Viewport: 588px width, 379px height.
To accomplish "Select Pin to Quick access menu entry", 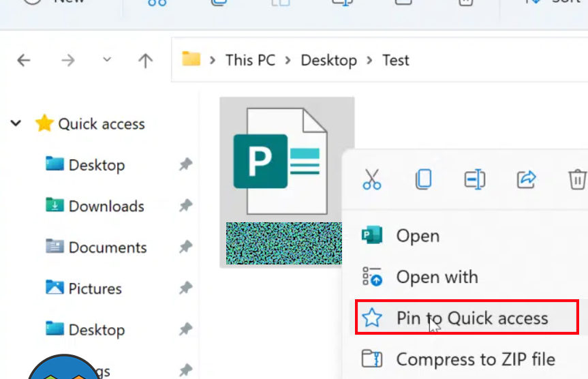I will point(471,318).
